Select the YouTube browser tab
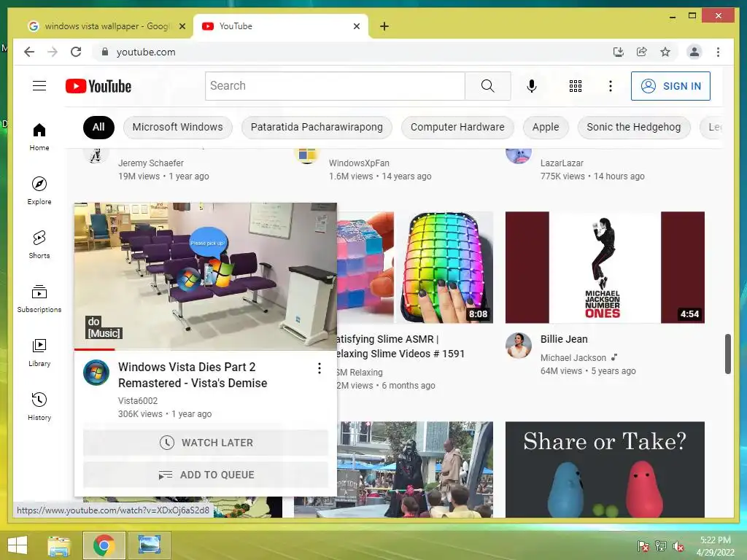 pyautogui.click(x=281, y=26)
